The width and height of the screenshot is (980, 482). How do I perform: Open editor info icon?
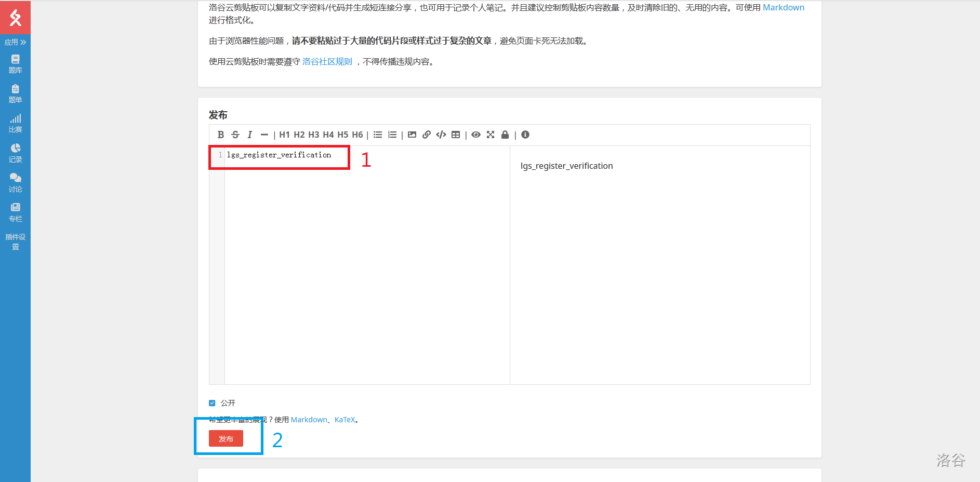(525, 135)
